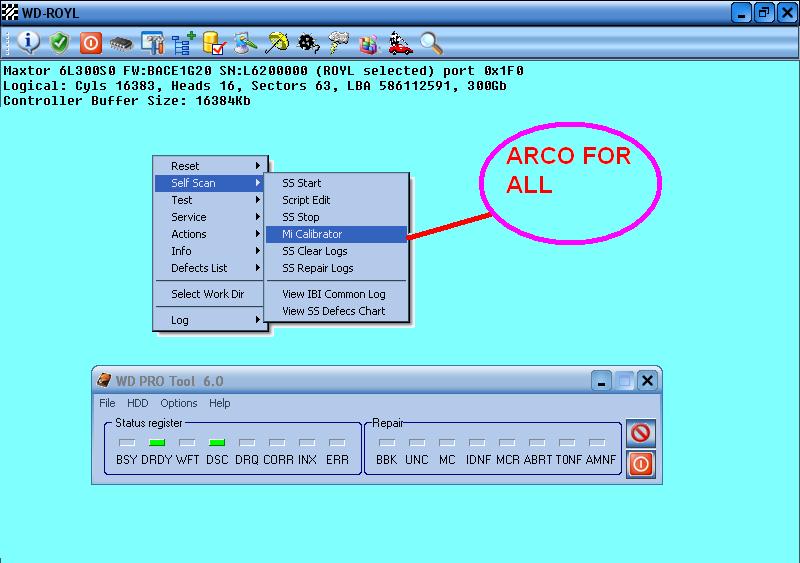This screenshot has width=800, height=563.
Task: Click the UNC repair indicator
Action: pos(417,442)
